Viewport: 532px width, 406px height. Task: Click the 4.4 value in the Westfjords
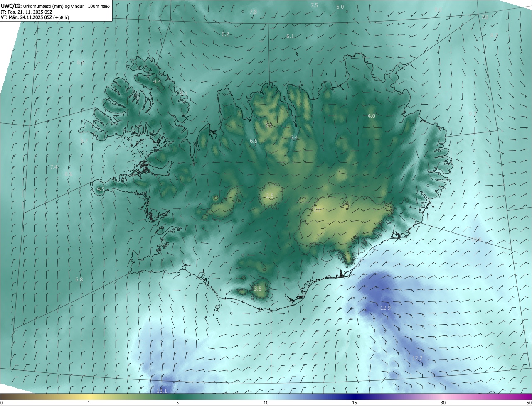157,82
